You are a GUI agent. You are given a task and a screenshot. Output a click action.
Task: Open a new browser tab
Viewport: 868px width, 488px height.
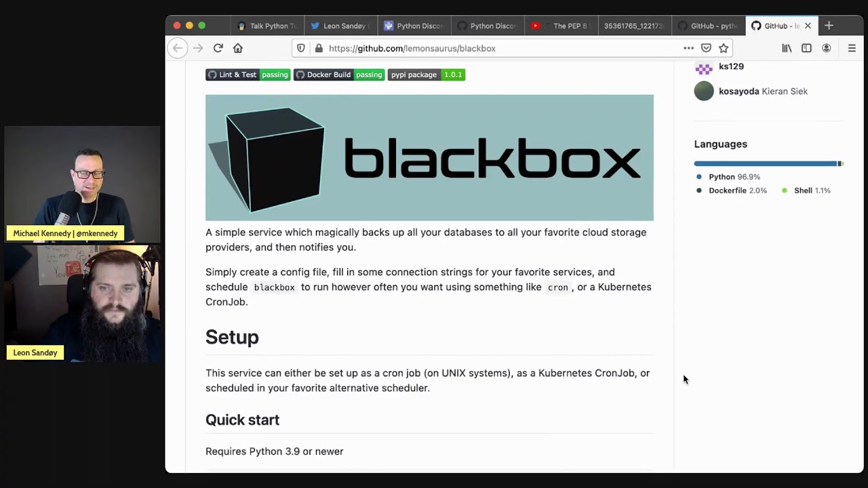pyautogui.click(x=829, y=26)
